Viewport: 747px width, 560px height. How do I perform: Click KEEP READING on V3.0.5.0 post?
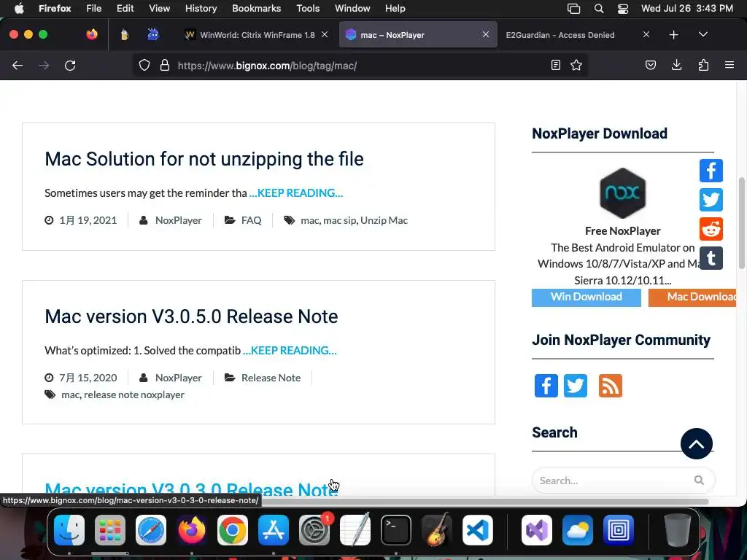click(290, 351)
